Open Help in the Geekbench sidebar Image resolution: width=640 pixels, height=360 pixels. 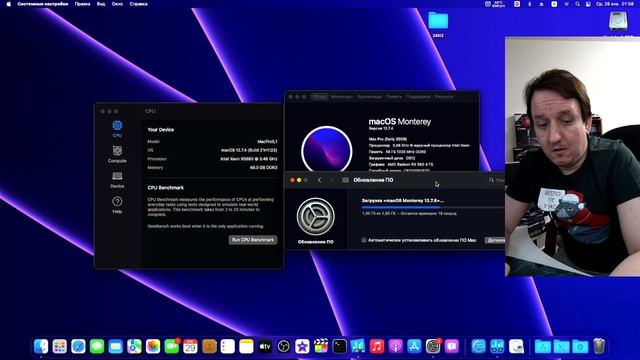[117, 205]
